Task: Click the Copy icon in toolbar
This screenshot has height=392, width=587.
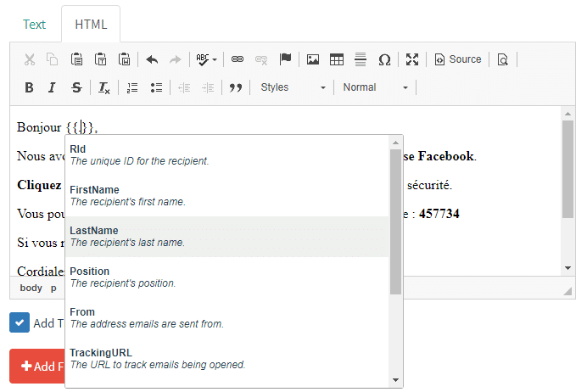Action: [53, 59]
